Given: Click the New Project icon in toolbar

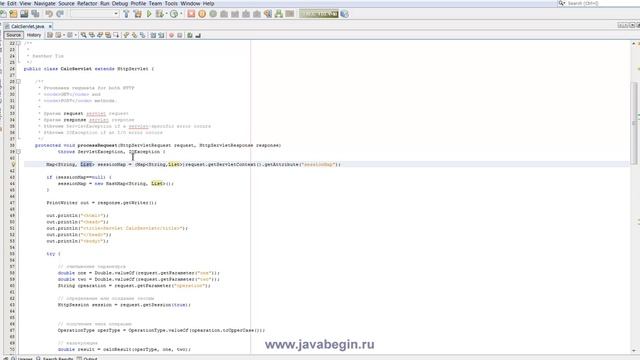Looking at the screenshot, I should (x=13, y=13).
